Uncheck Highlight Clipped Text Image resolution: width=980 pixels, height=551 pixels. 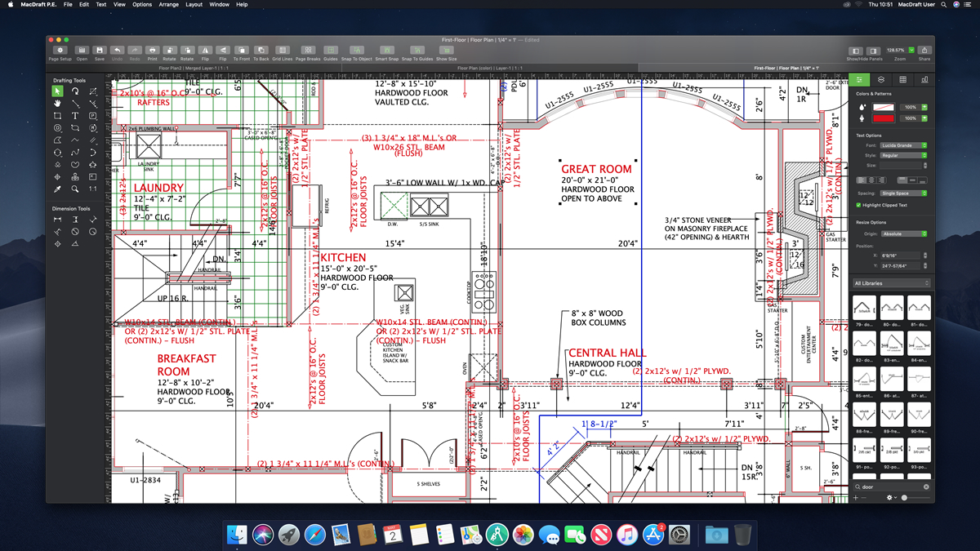(x=857, y=203)
